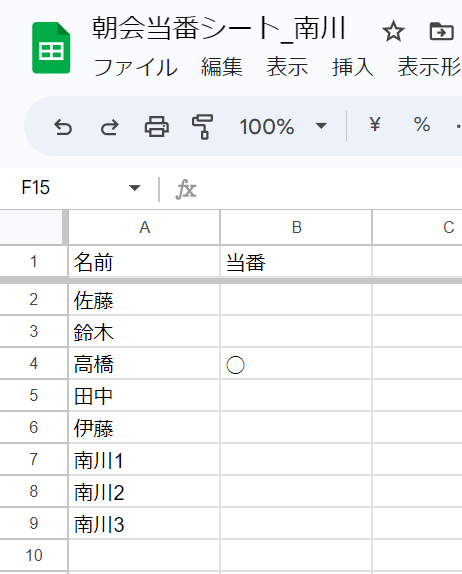Open the 挿入 menu

click(x=353, y=67)
